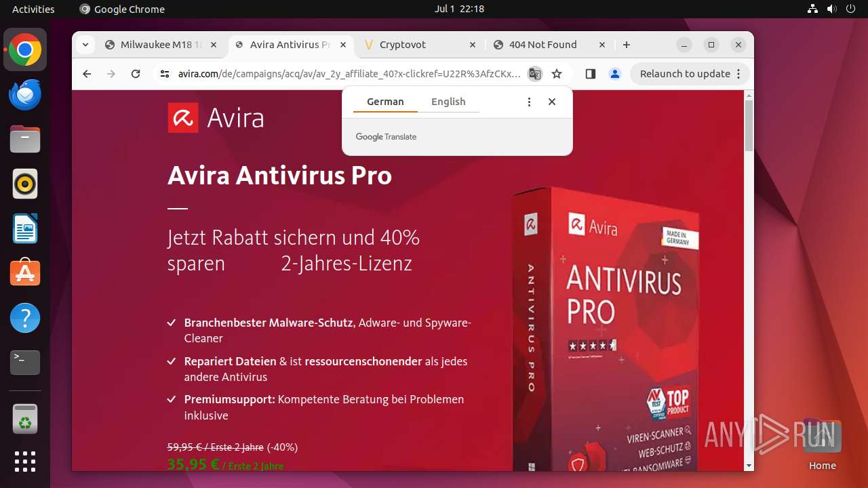Viewport: 868px width, 488px height.
Task: Toggle the Chrome side panel icon
Action: (x=590, y=74)
